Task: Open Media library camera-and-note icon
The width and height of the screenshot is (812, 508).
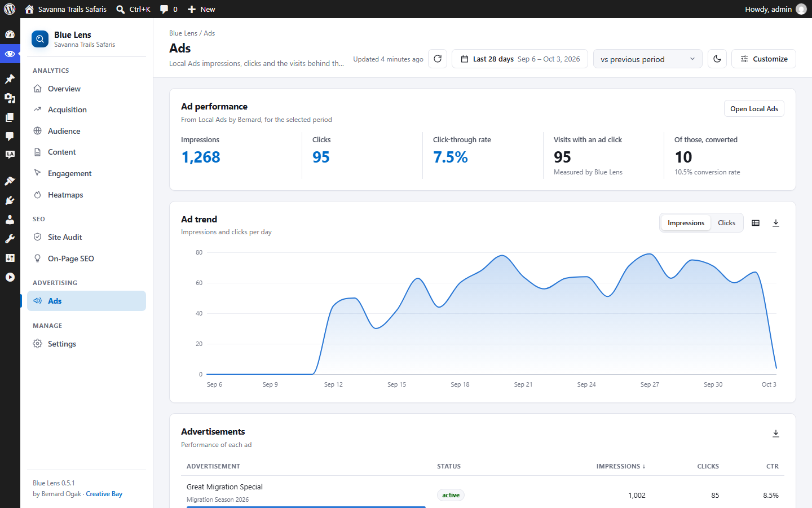Action: pos(10,98)
